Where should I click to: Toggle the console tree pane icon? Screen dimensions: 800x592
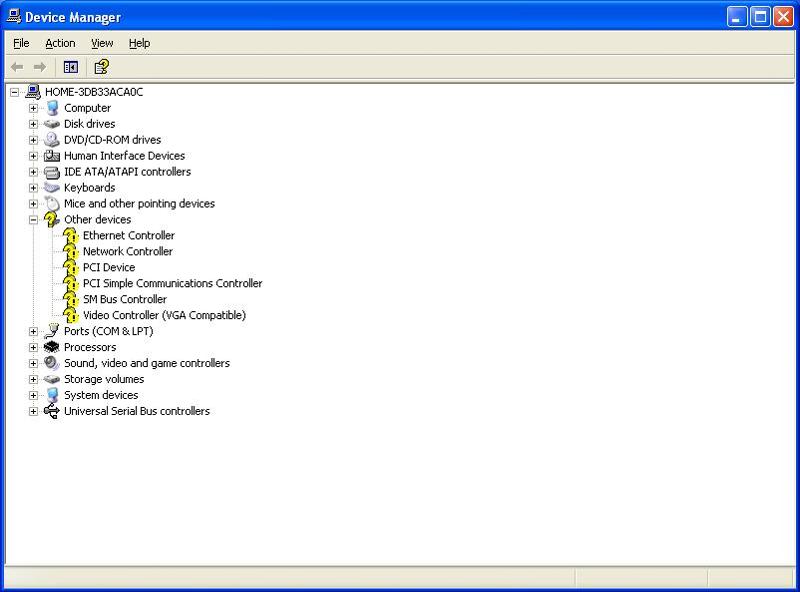pyautogui.click(x=70, y=67)
